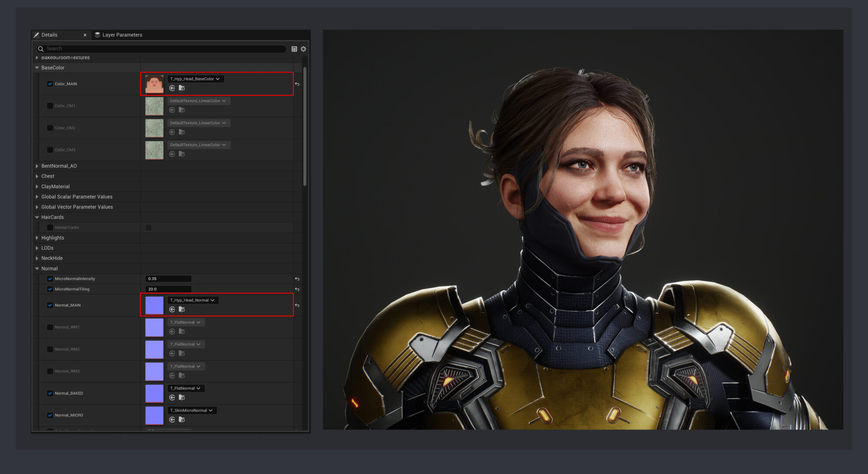Screen dimensions: 868x474
Task: Open the Details panel view options grid icon
Action: (x=294, y=49)
